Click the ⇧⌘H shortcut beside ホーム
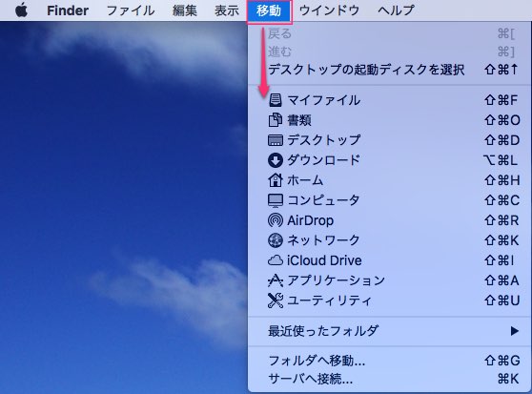The width and height of the screenshot is (532, 394). coord(502,180)
